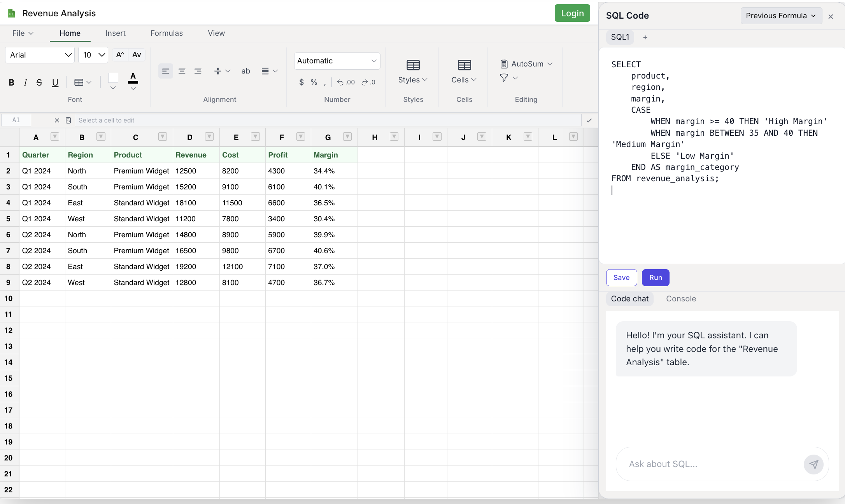This screenshot has height=504, width=845.
Task: Toggle bold formatting
Action: (x=11, y=82)
